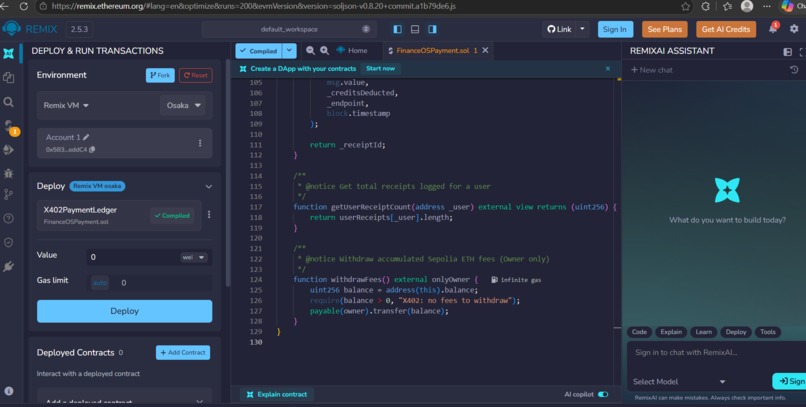Click Start now DApp link
Screen dimensions: 806x407
pos(380,68)
